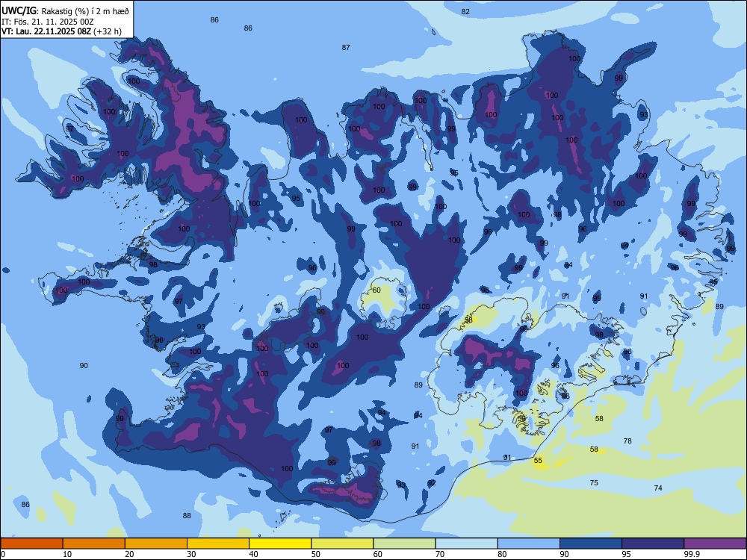Image resolution: width=747 pixels, height=560 pixels.
Task: Choose the light blue 80–90 legend swatch
Action: (529, 544)
